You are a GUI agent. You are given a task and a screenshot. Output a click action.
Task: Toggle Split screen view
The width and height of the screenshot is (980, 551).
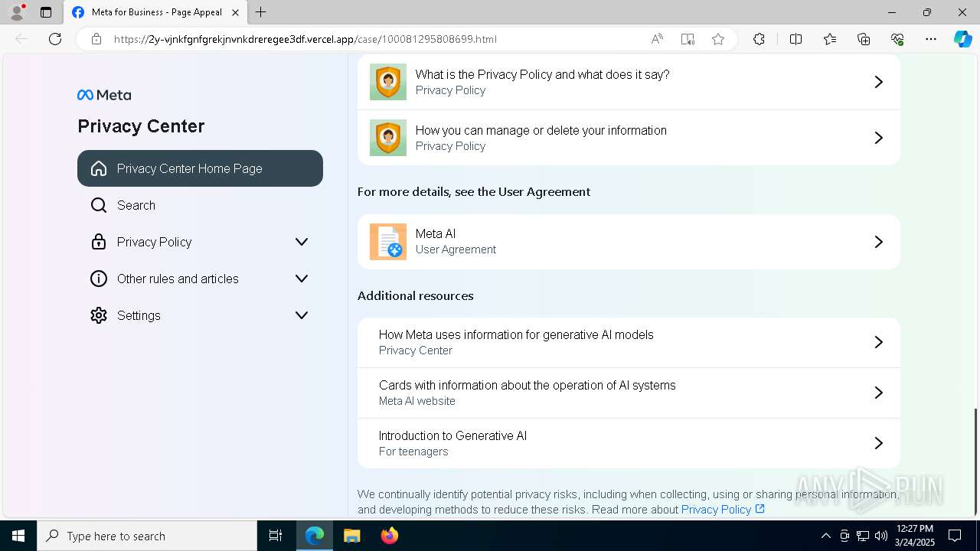pyautogui.click(x=795, y=39)
